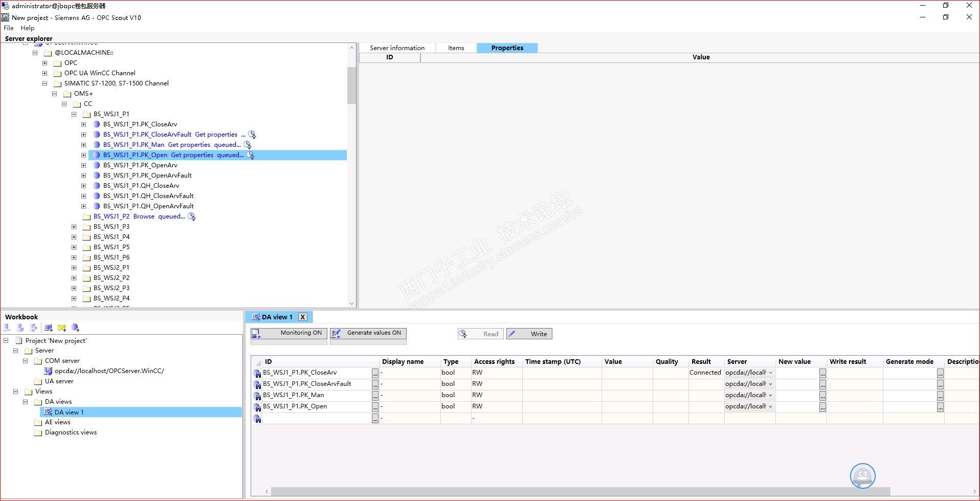
Task: Click the queued clock icon on the PK_CloseArvFault row
Action: (252, 135)
